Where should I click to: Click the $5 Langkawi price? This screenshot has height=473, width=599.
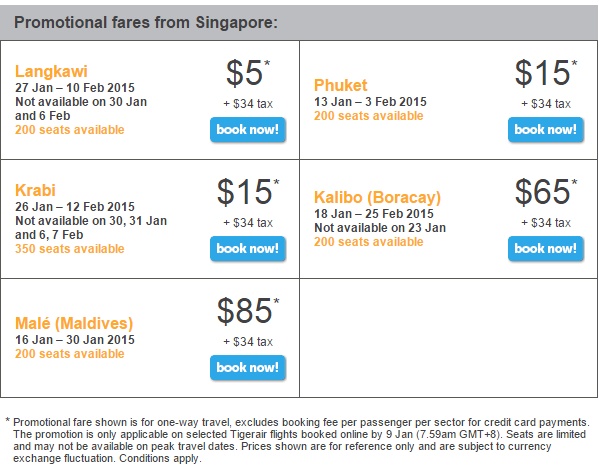pyautogui.click(x=248, y=73)
